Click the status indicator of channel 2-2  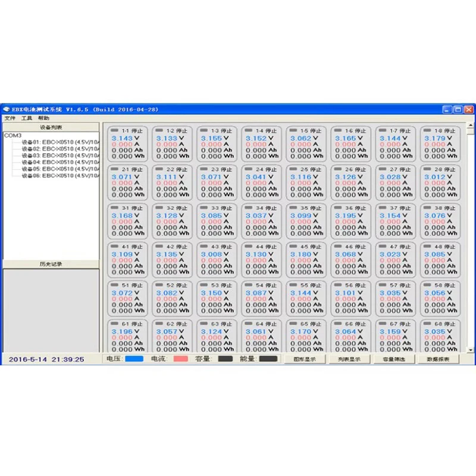coord(159,169)
